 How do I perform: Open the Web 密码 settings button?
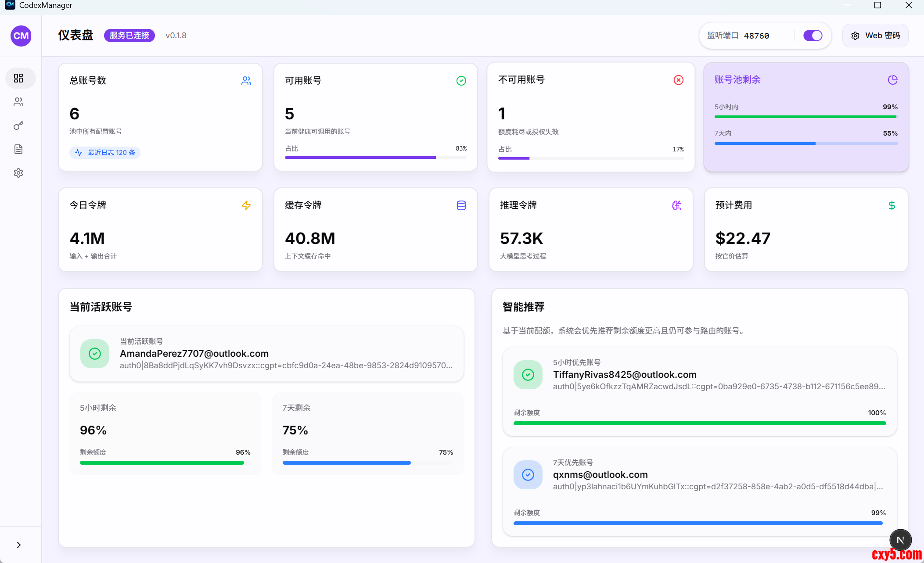pyautogui.click(x=875, y=36)
